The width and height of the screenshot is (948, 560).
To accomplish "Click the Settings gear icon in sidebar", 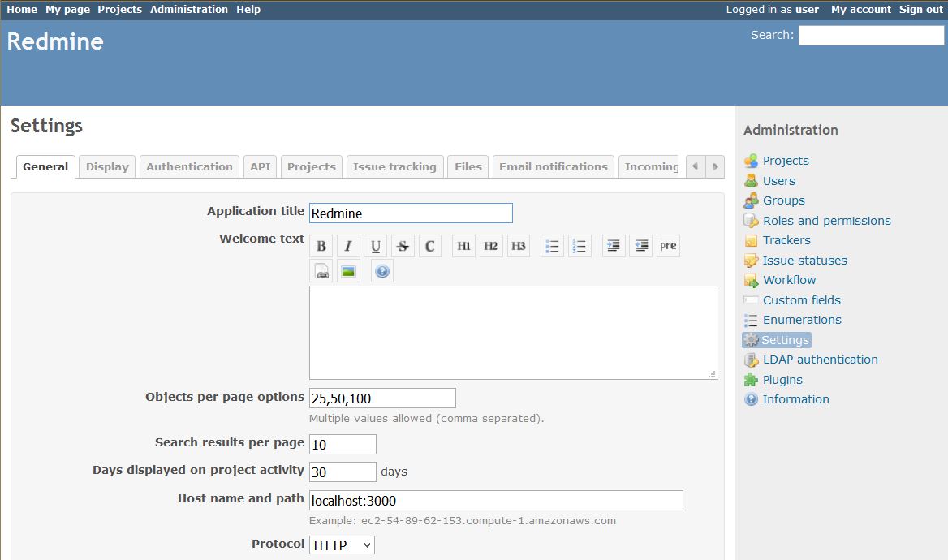I will (751, 340).
